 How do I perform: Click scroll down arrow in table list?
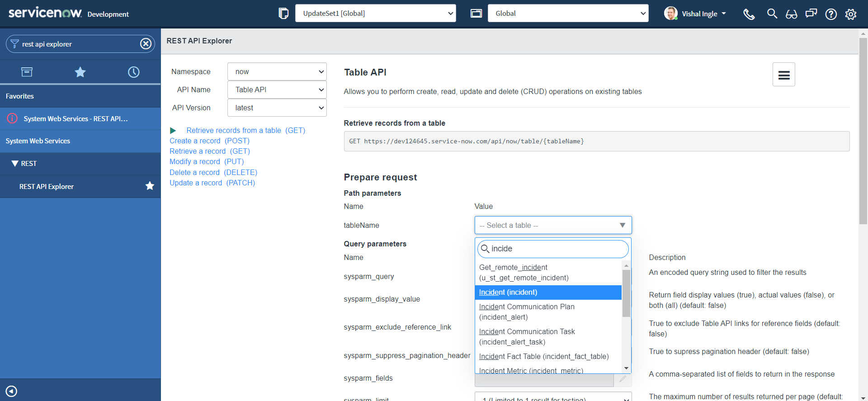click(626, 368)
